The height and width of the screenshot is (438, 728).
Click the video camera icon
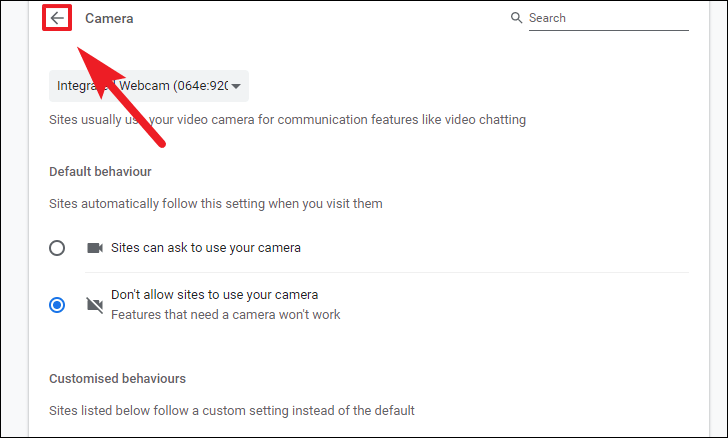[x=95, y=248]
